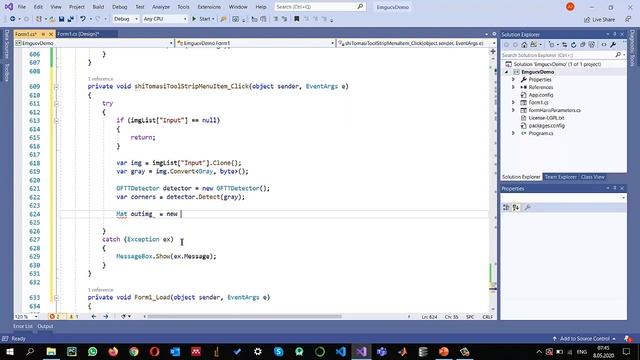Screen dimensions: 640x360
Task: Close the Form1.cs tab
Action: click(x=51, y=34)
